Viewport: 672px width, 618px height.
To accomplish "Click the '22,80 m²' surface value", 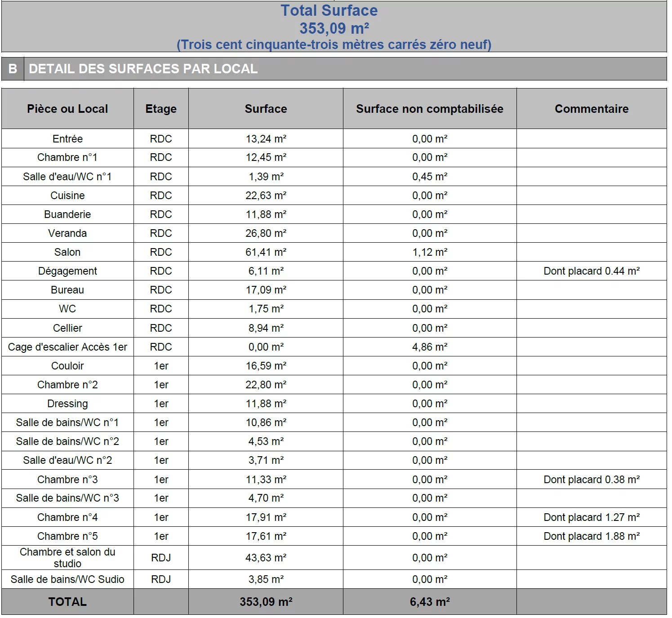I will [x=266, y=385].
